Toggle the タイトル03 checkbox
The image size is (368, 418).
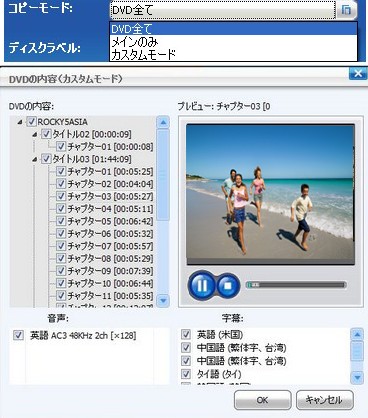click(x=46, y=159)
